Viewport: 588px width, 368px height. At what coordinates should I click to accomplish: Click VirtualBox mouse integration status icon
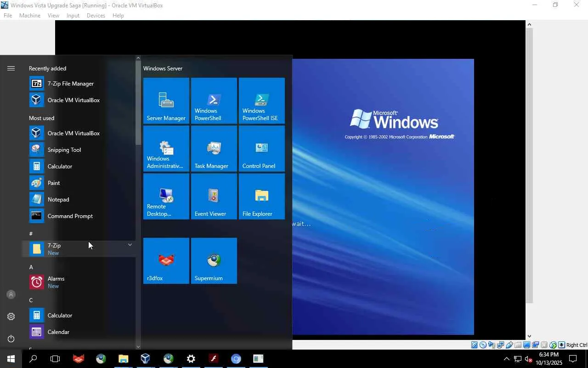[x=553, y=345]
